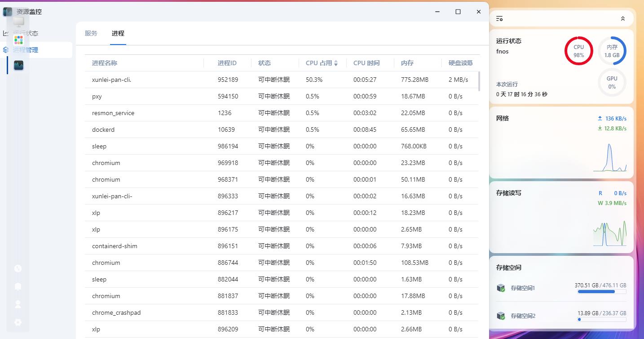Click the storage read/write graph

(x=609, y=232)
